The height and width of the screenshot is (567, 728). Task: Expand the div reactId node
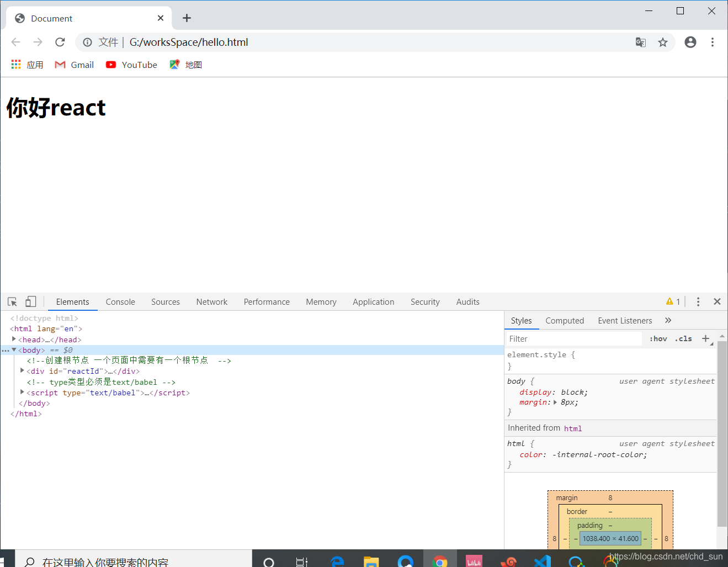(x=22, y=371)
